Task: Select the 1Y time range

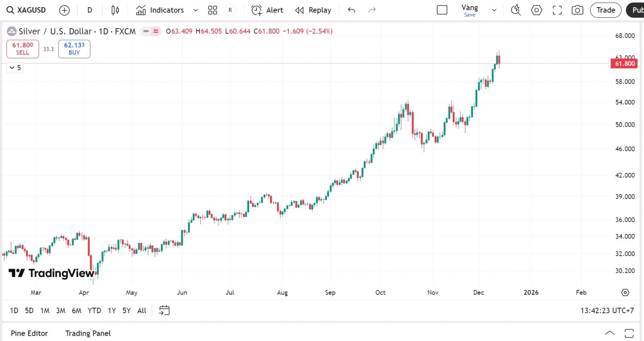Action: pos(111,310)
